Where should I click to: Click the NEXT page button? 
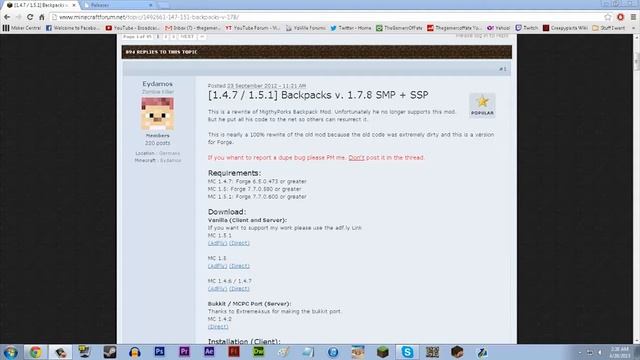click(187, 36)
